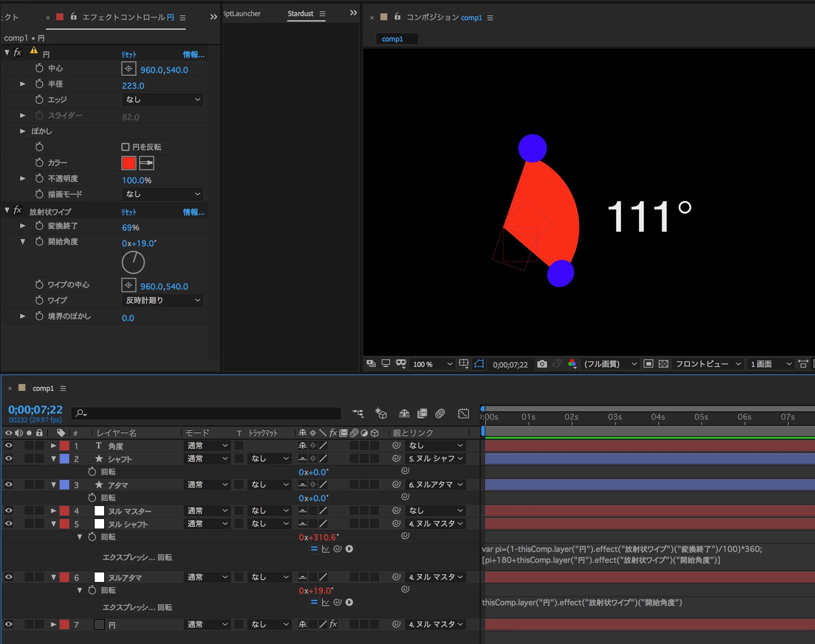This screenshot has height=644, width=815.
Task: Click the 中心 point picker crosshair icon
Action: coord(129,69)
